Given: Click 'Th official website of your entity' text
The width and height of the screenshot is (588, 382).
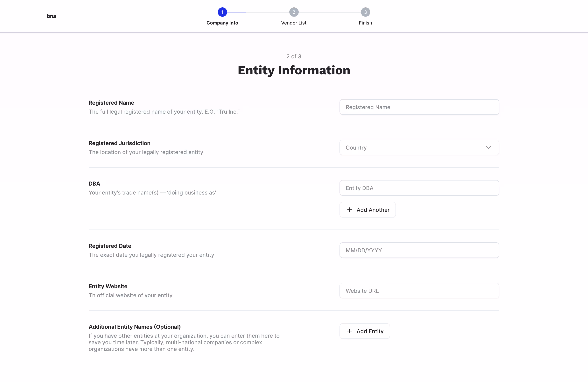Looking at the screenshot, I should 130,295.
